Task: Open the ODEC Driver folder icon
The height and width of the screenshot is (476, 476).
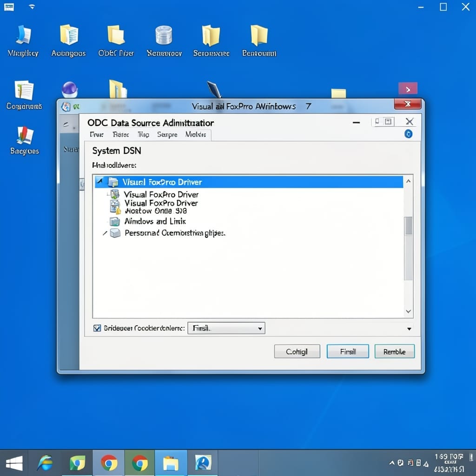Action: 116,41
